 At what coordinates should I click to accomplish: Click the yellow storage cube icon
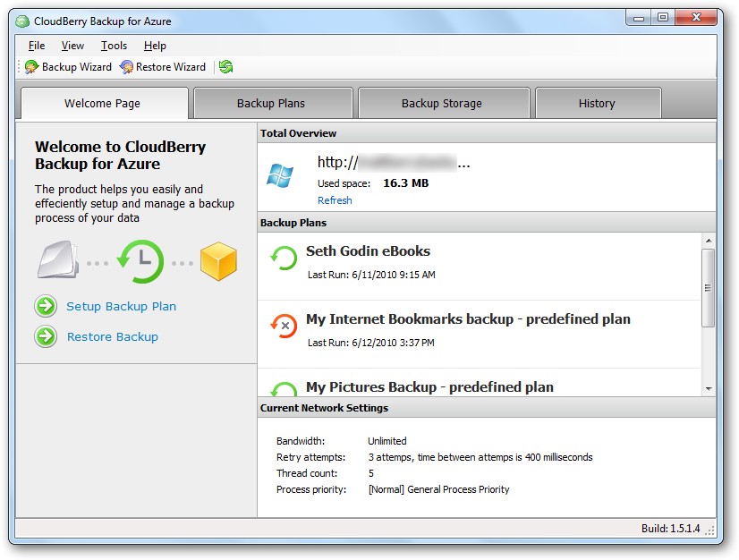[x=218, y=261]
